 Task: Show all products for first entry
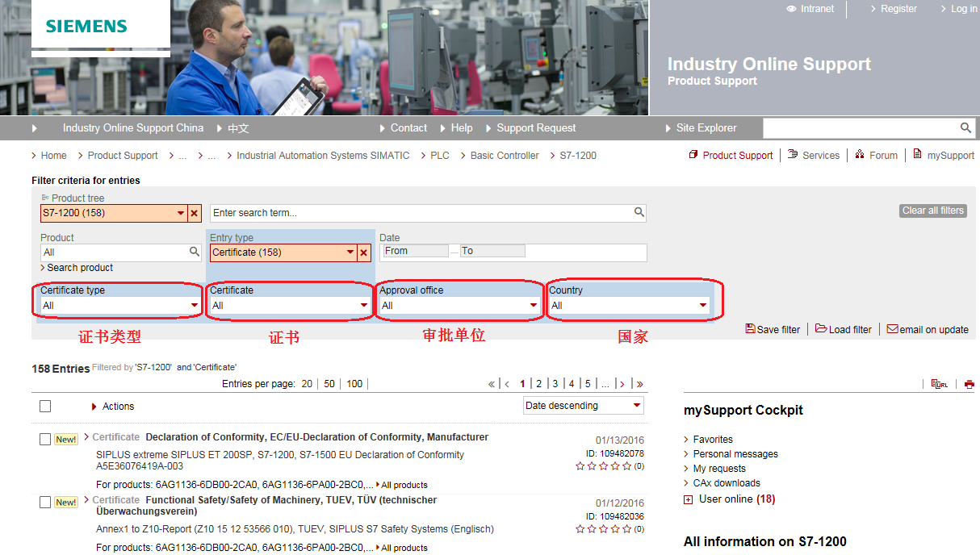(x=404, y=485)
